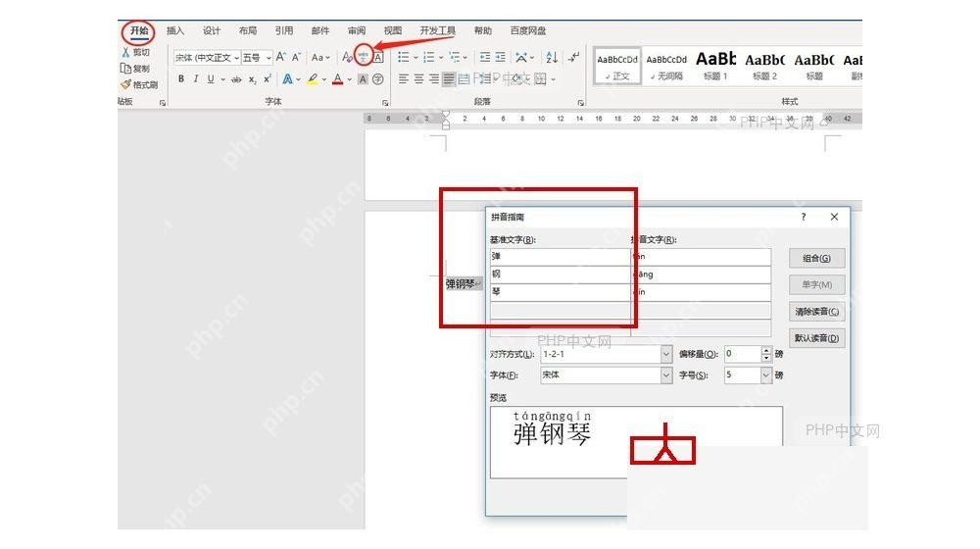This screenshot has height=549, width=980.
Task: Open the 百度网盘 ribbon tab
Action: click(527, 30)
